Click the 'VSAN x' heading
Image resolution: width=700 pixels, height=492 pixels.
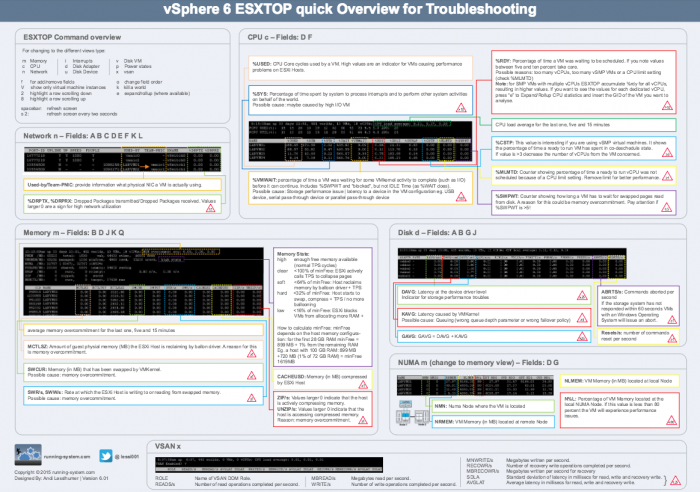tap(168, 446)
